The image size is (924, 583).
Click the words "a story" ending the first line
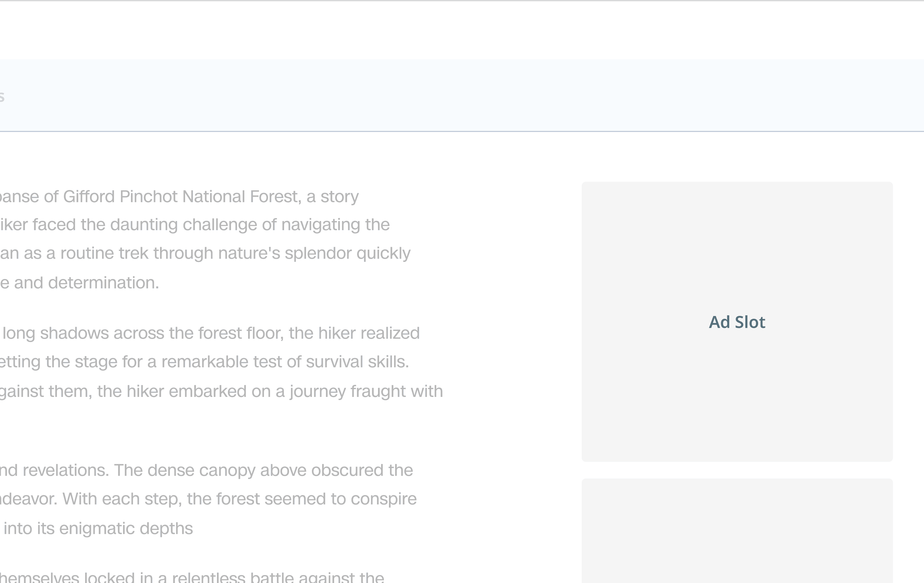pyautogui.click(x=332, y=197)
